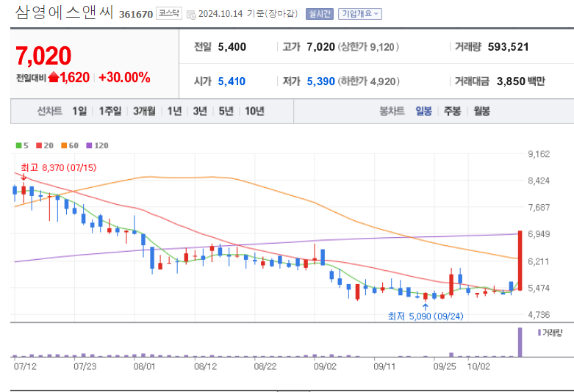This screenshot has height=392, width=574.
Task: Click the red 20-day moving average swatch
Action: (x=39, y=145)
